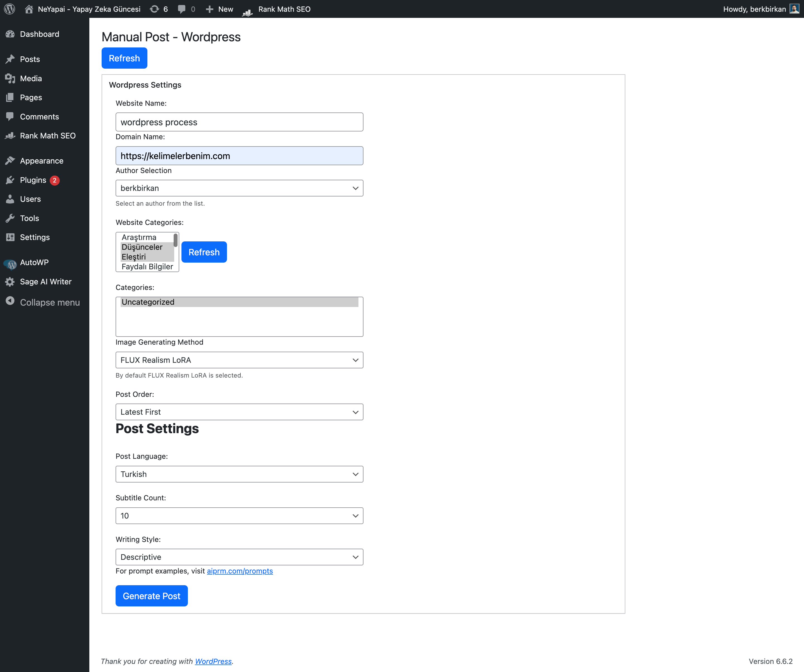Image resolution: width=804 pixels, height=672 pixels.
Task: Click Rank Math SEO text in admin bar
Action: [284, 9]
